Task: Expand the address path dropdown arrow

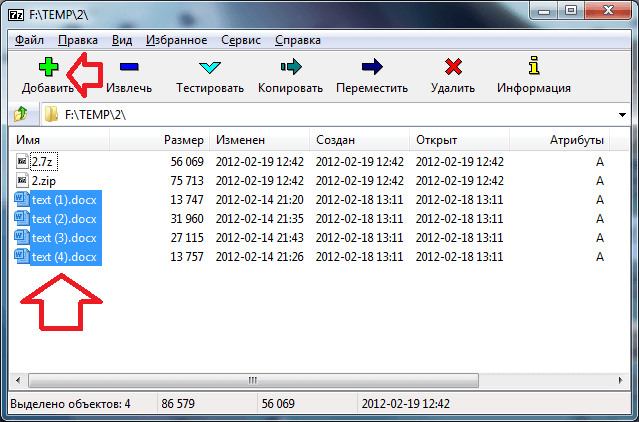Action: 620,114
